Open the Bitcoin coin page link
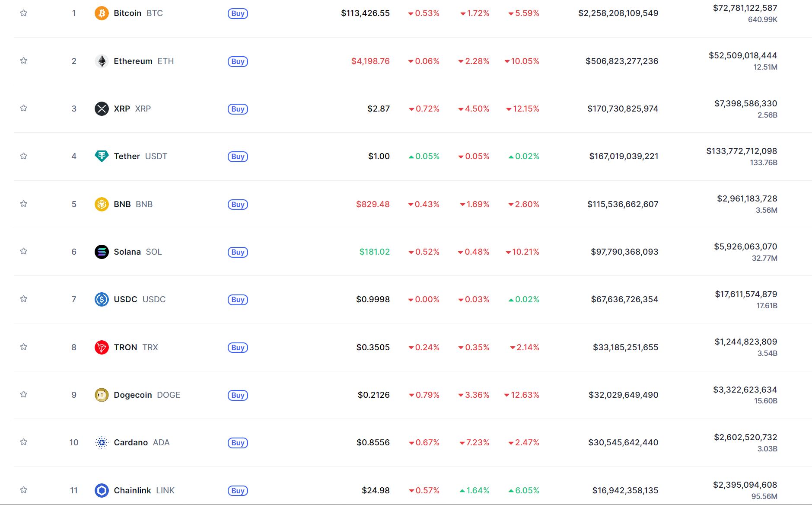 pos(138,13)
